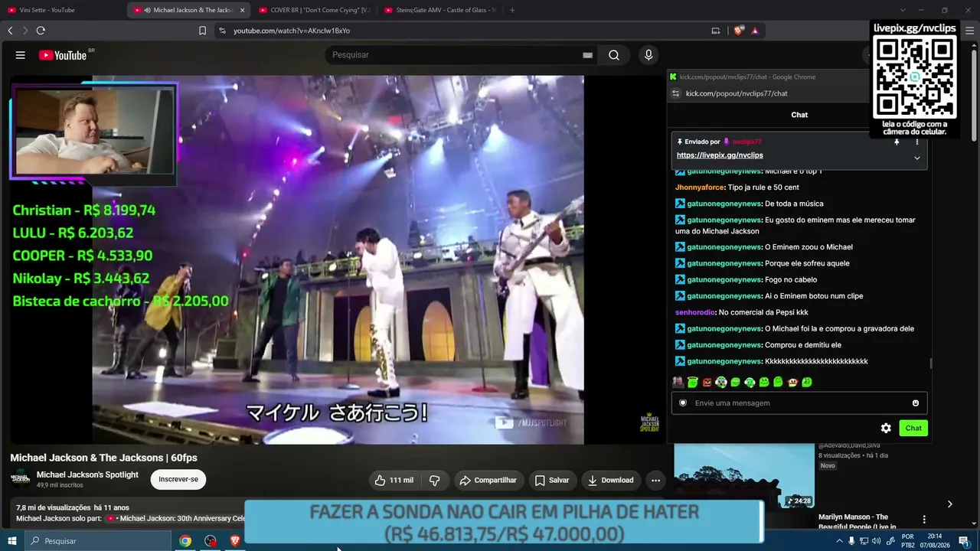Switch to the Steins;Gate AMV tab
The image size is (980, 551).
pos(440,10)
